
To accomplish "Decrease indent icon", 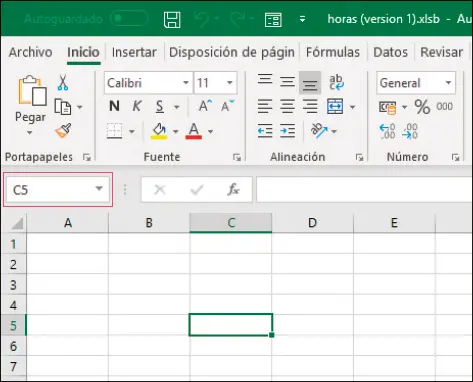I will click(x=265, y=131).
